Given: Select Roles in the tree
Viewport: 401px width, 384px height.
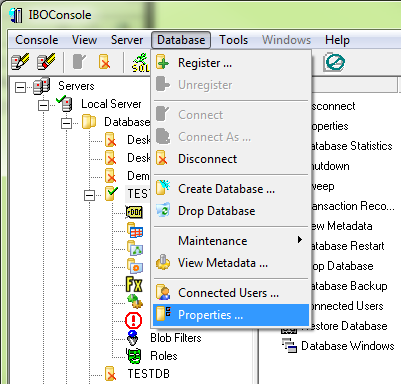Looking at the screenshot, I should click(164, 356).
